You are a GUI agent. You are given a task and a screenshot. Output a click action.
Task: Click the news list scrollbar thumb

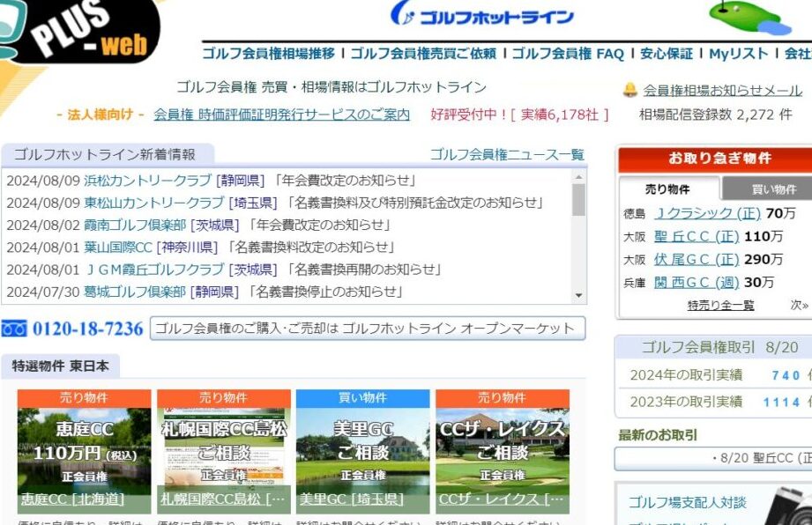click(x=578, y=200)
